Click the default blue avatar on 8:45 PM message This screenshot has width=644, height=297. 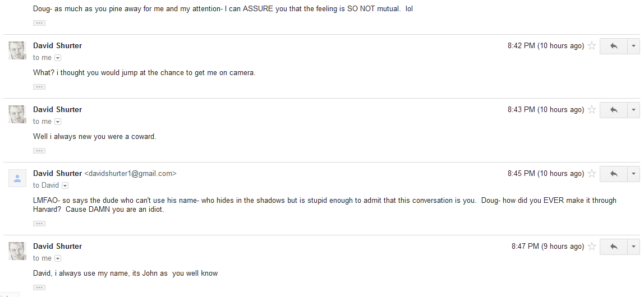17,178
